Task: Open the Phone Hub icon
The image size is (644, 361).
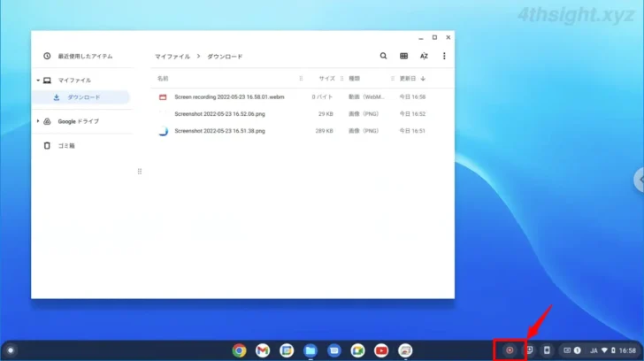Action: click(x=547, y=350)
